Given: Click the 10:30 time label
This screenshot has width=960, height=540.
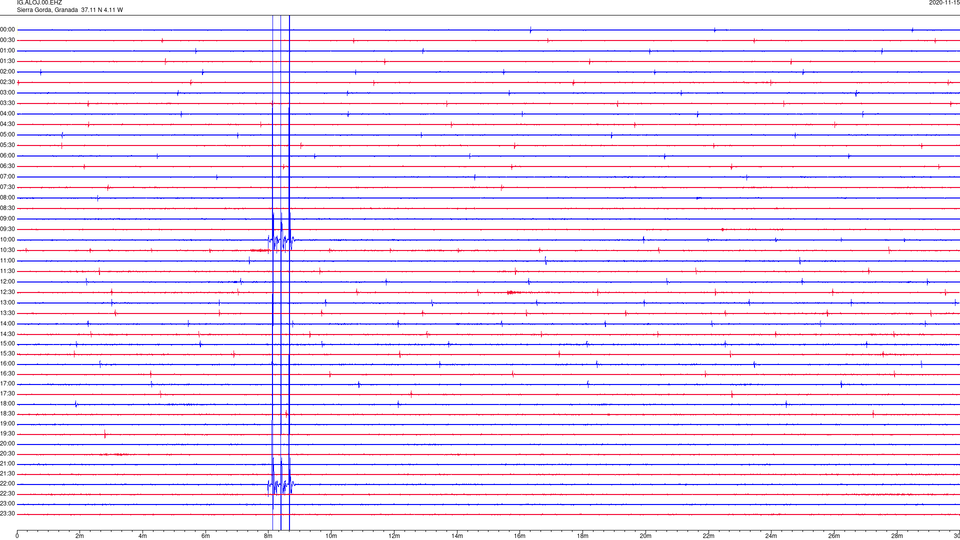Looking at the screenshot, I should 8,250.
